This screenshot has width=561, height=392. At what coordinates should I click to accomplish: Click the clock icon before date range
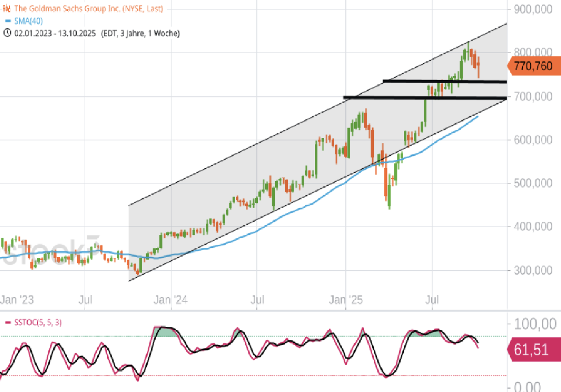[7, 33]
